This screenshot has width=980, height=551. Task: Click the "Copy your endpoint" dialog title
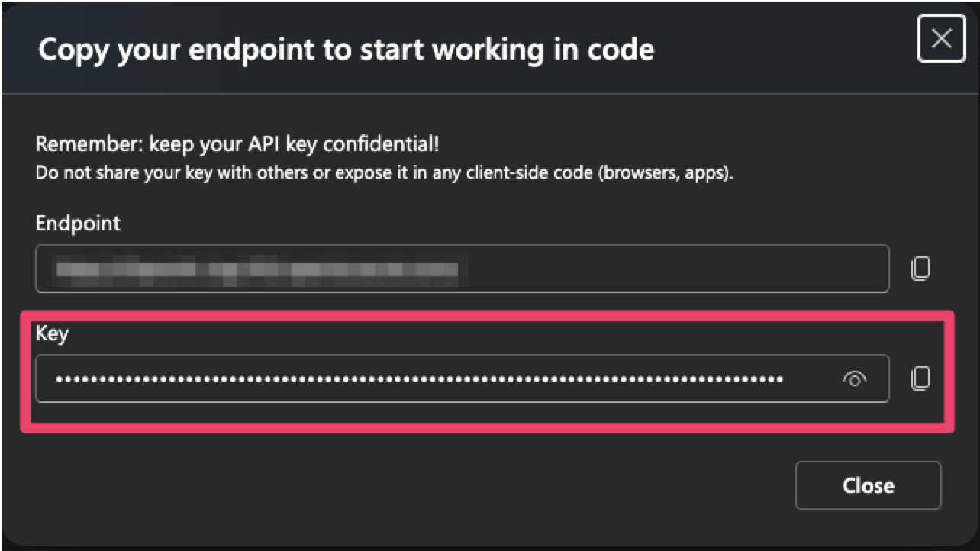(346, 50)
